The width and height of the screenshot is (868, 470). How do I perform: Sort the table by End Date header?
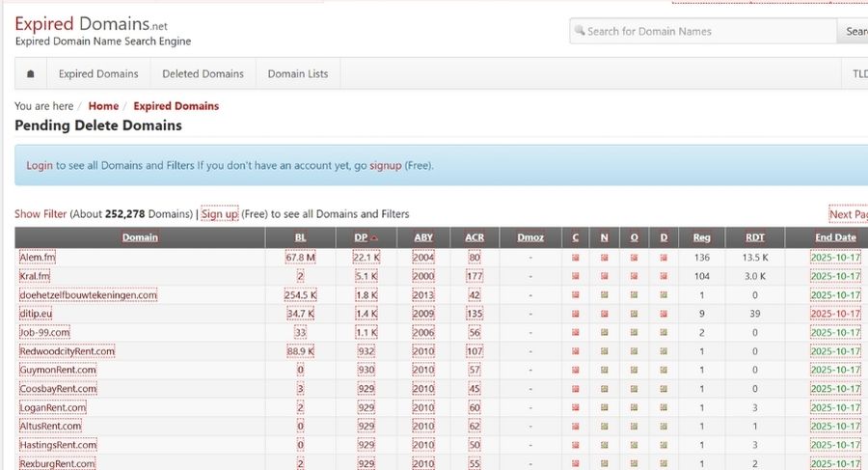click(x=834, y=237)
